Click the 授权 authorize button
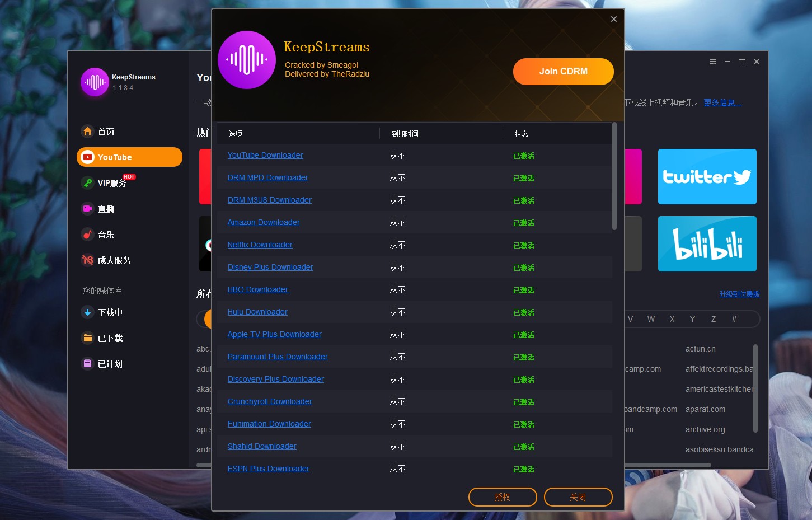 click(503, 497)
